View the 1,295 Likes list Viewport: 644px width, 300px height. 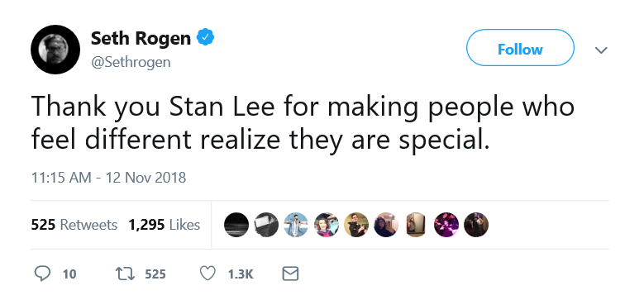[x=165, y=225]
